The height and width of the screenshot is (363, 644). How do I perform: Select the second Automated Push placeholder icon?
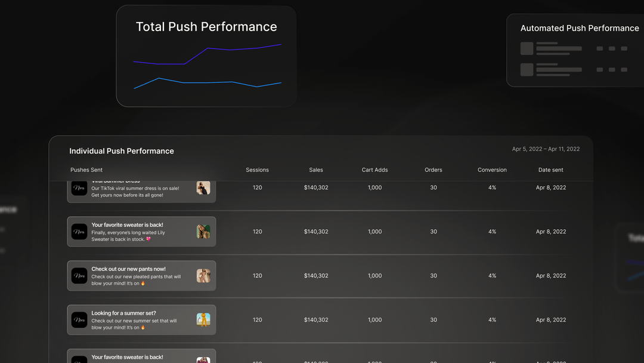click(x=527, y=69)
